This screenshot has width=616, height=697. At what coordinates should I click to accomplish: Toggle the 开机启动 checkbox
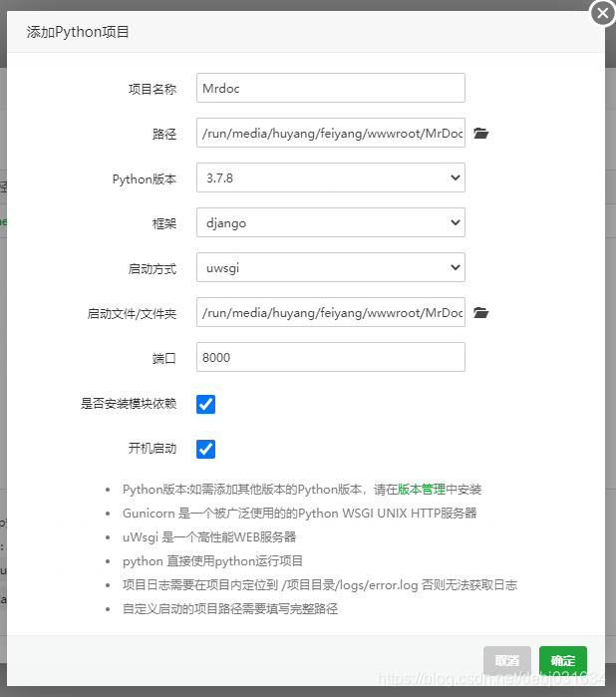click(x=205, y=449)
